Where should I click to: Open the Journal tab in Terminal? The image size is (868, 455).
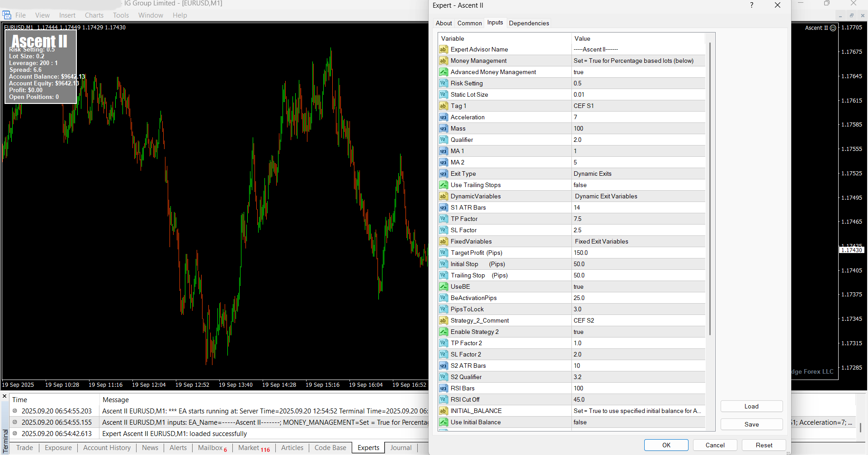401,448
